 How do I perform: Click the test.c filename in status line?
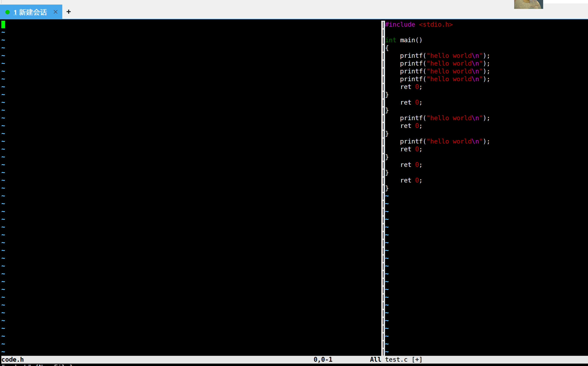pos(396,359)
